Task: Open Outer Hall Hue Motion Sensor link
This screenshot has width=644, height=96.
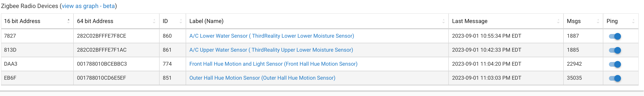Action: (262, 78)
